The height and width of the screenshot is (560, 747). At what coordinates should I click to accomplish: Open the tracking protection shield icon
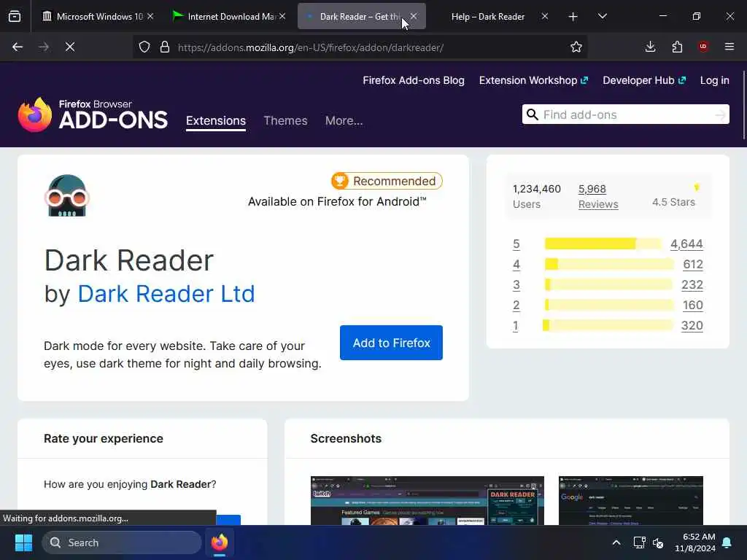click(x=144, y=47)
